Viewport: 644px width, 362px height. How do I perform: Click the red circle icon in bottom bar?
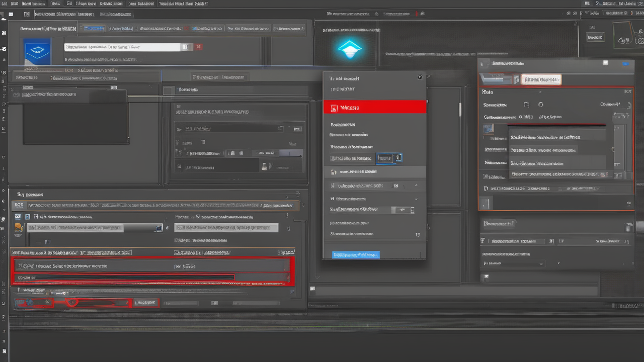tap(72, 302)
